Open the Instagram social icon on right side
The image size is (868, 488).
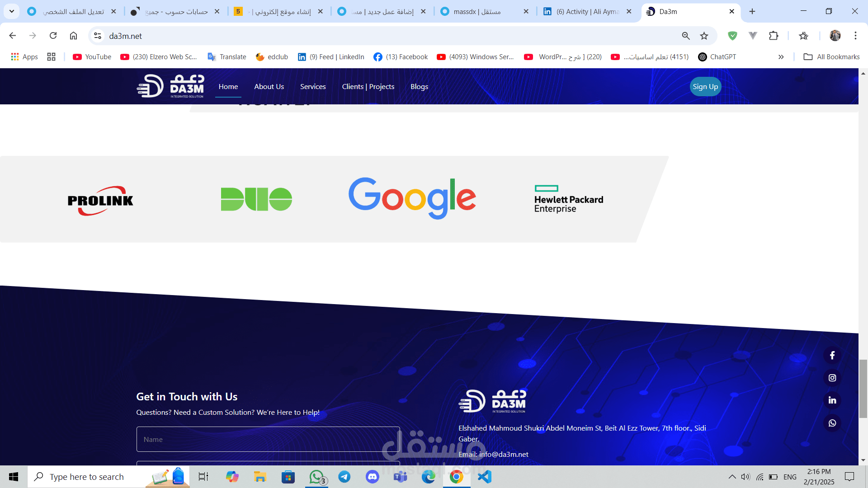tap(832, 378)
